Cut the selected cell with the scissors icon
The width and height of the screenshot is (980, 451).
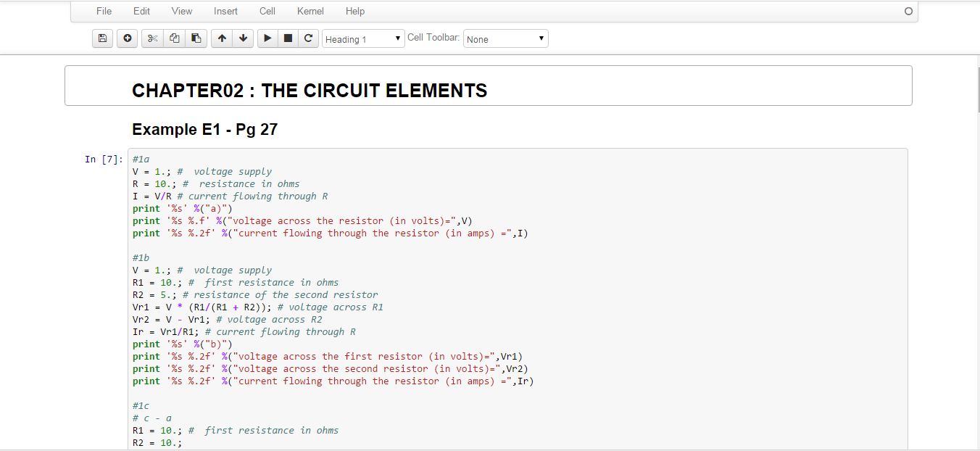[x=152, y=38]
